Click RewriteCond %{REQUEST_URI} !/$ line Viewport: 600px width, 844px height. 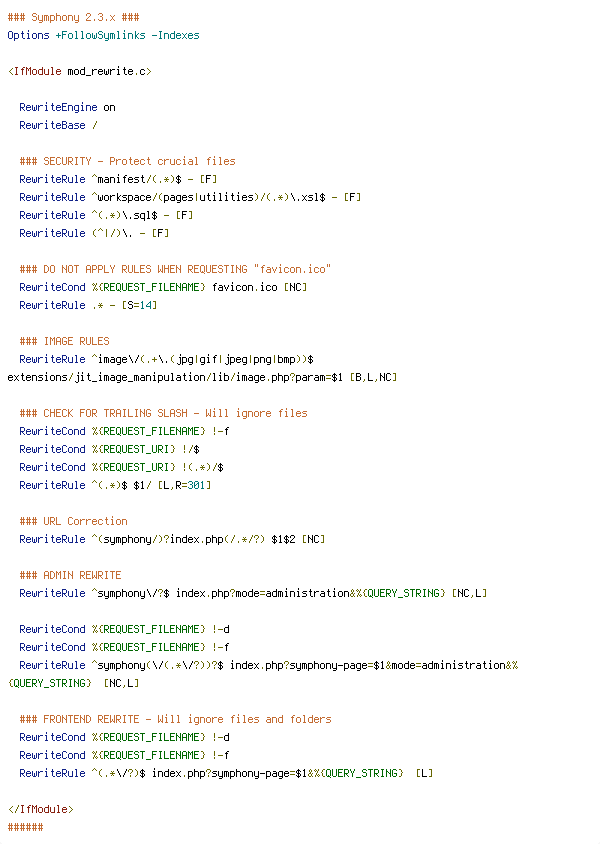click(x=109, y=449)
